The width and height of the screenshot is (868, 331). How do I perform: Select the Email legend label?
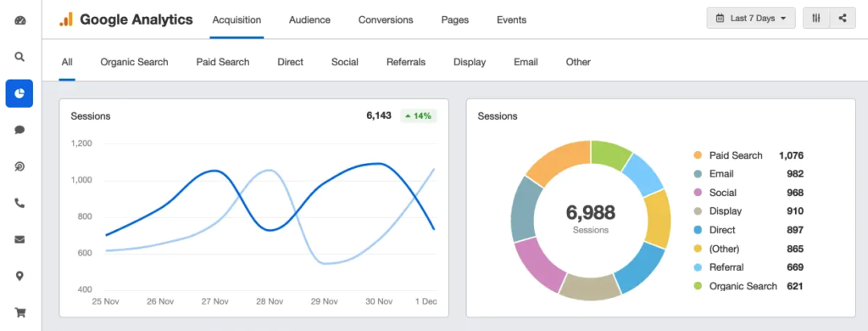(721, 174)
